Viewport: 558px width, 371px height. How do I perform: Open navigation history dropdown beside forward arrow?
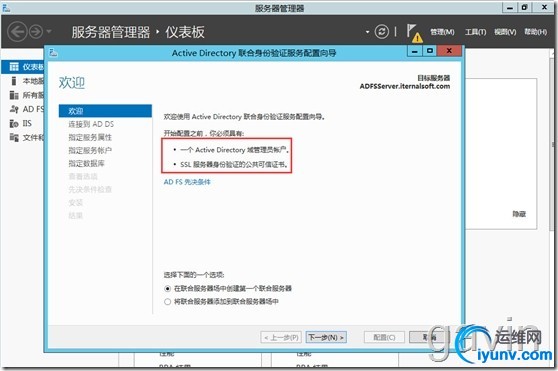(x=49, y=32)
